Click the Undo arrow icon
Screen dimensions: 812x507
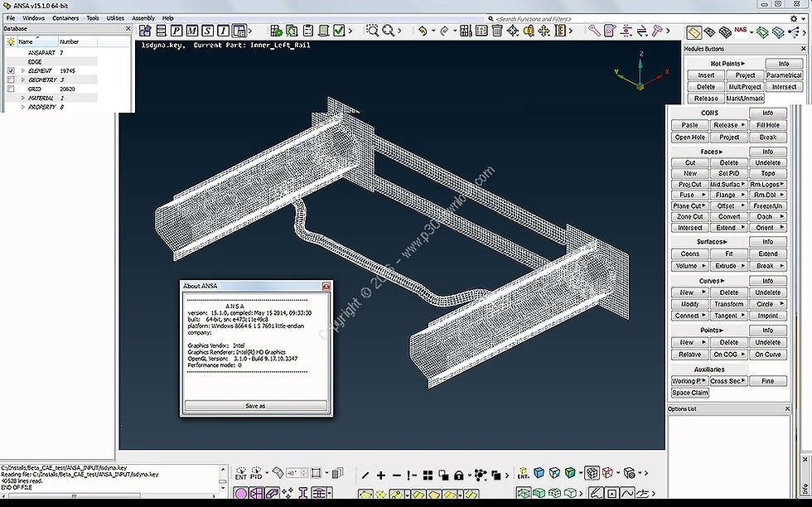pos(423,31)
